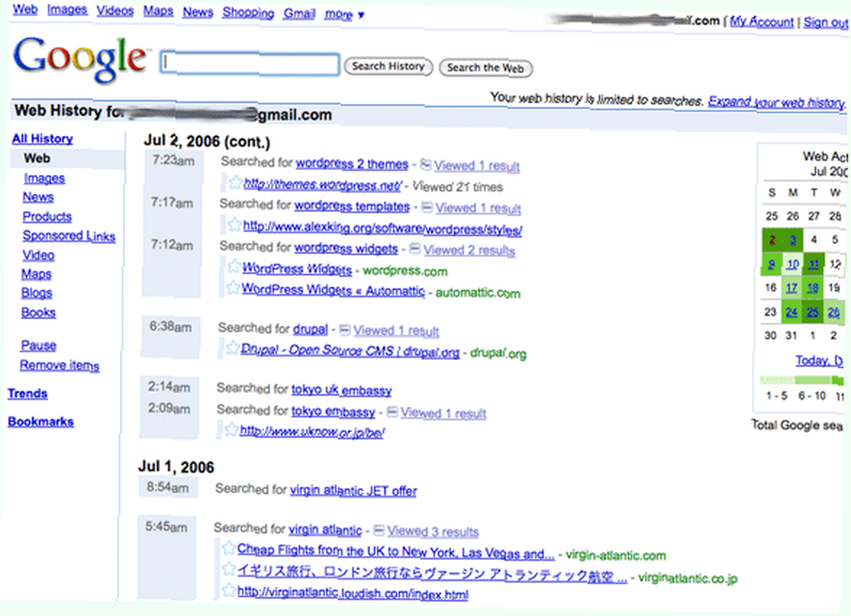Star the themes.wordpress.net result
Image resolution: width=851 pixels, height=616 pixels.
235,183
